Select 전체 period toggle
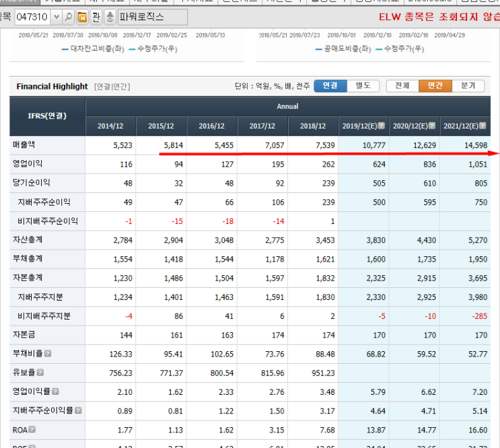500x448 pixels. point(402,85)
